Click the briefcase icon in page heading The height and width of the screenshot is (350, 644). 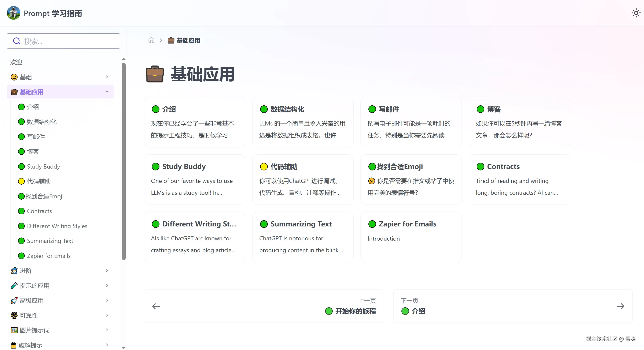155,74
